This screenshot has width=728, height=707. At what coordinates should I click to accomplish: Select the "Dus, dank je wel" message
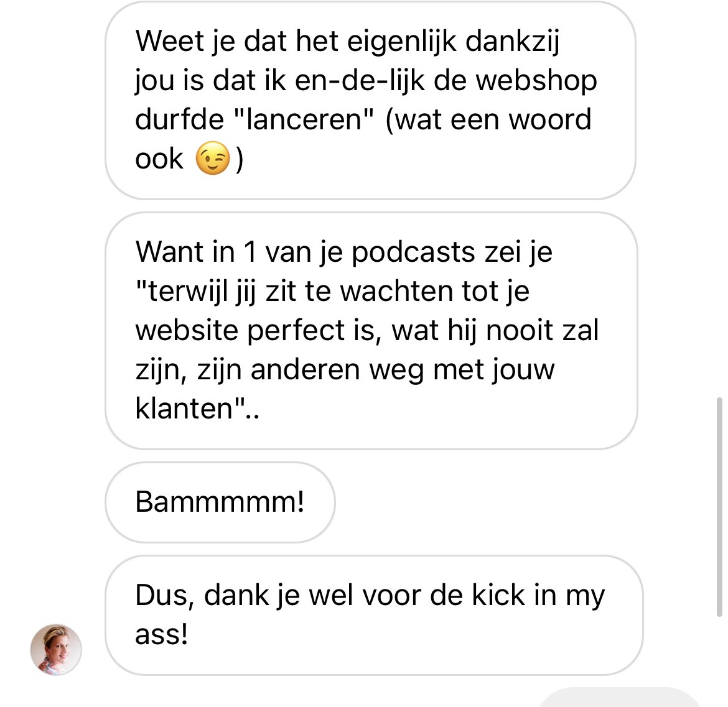tap(374, 615)
